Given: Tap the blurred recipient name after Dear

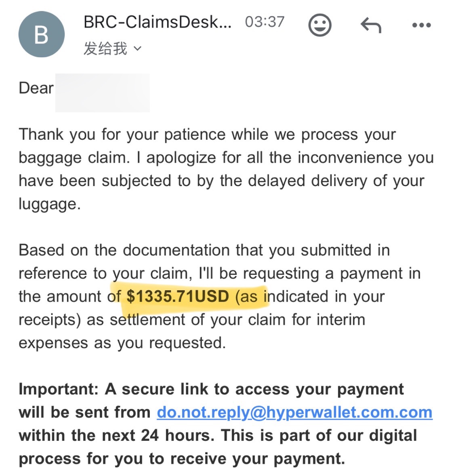Looking at the screenshot, I should (102, 92).
